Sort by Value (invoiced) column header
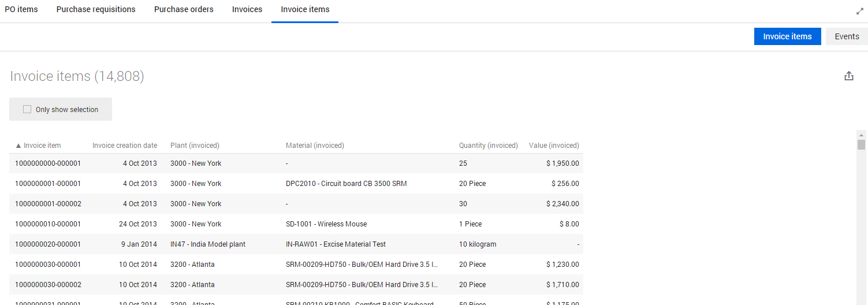 coord(553,146)
